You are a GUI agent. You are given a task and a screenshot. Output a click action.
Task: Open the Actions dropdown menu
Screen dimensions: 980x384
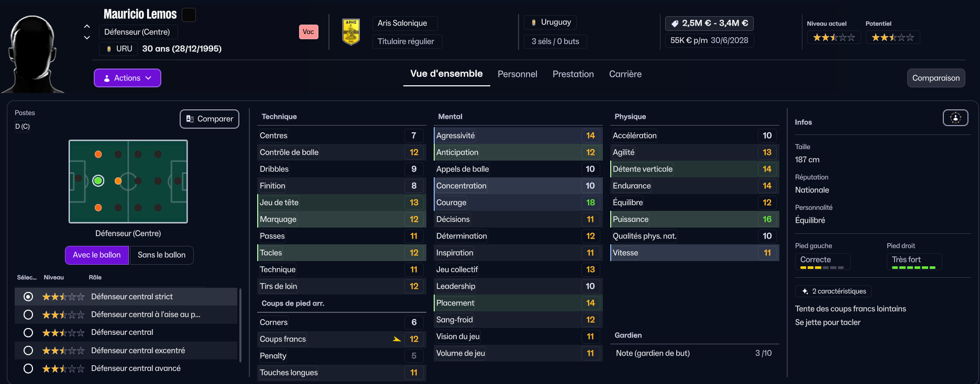pyautogui.click(x=127, y=78)
